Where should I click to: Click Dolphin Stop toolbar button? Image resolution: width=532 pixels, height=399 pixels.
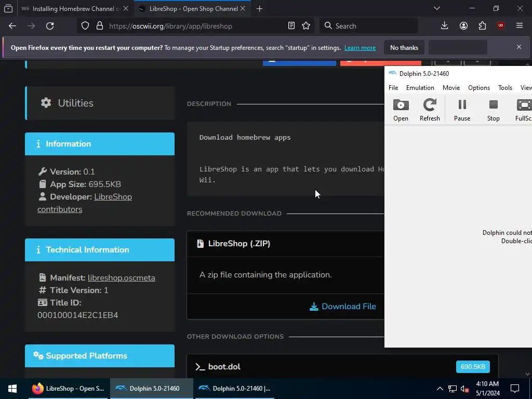click(494, 110)
